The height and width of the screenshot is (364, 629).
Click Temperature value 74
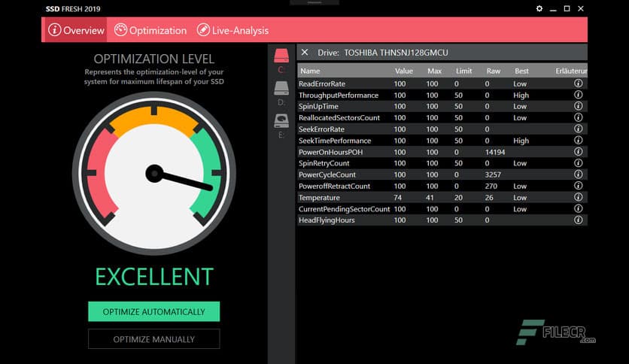coord(397,198)
